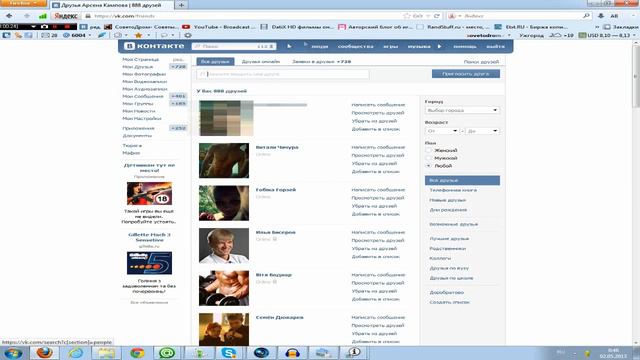Click the friends name search field
Viewport: 640px width, 360px height.
point(283,74)
